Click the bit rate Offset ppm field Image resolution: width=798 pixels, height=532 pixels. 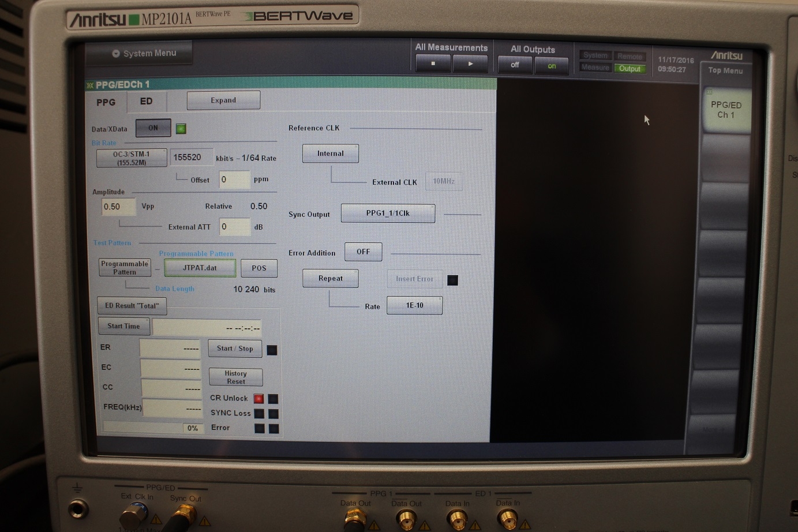[x=234, y=179]
